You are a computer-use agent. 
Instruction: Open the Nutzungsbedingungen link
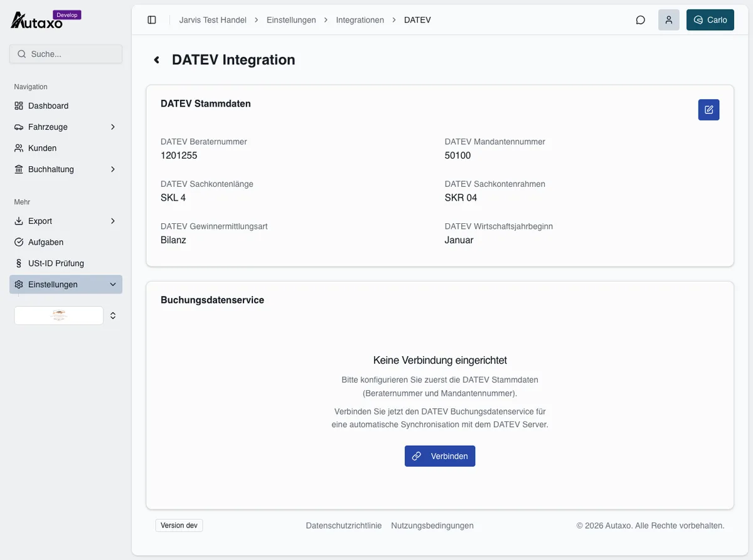point(432,526)
